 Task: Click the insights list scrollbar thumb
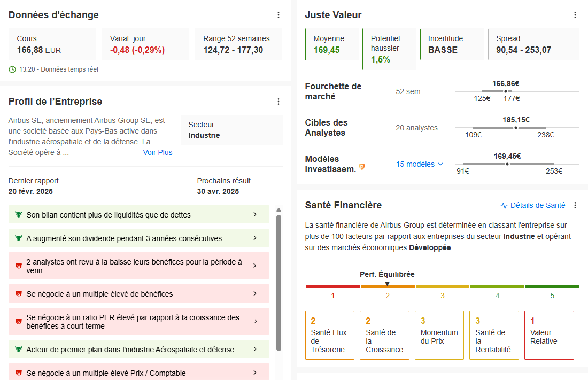click(278, 283)
